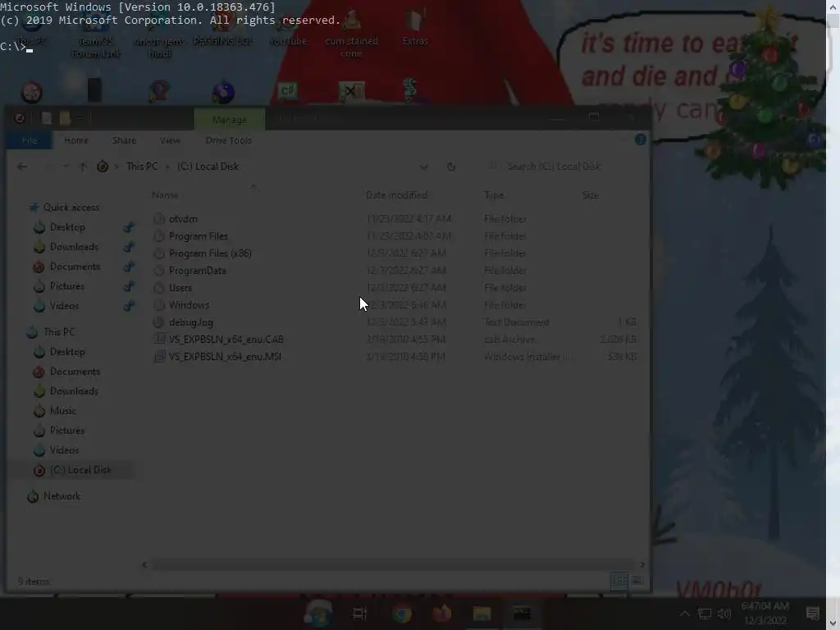
Task: Select the Windows folder row
Action: [395, 305]
